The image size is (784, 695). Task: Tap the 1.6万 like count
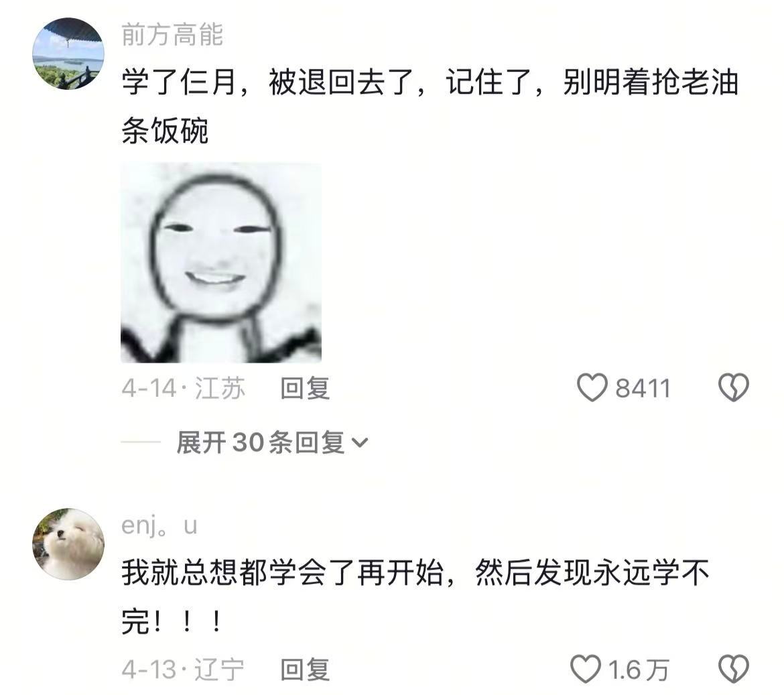pos(639,670)
